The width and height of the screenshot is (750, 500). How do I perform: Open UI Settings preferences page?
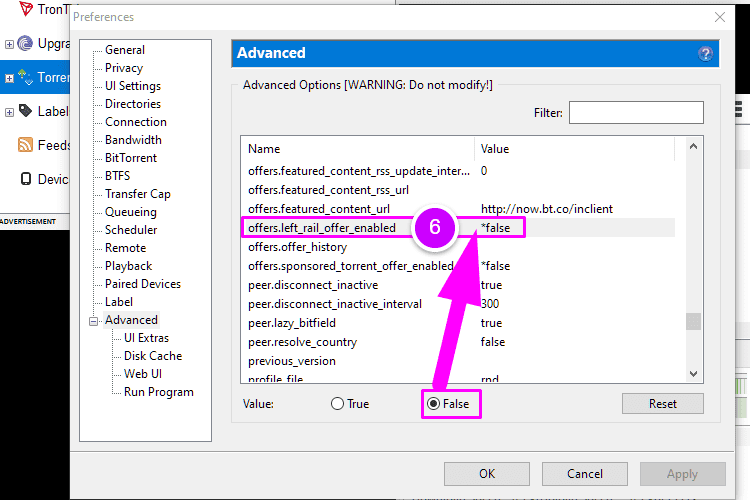[133, 86]
